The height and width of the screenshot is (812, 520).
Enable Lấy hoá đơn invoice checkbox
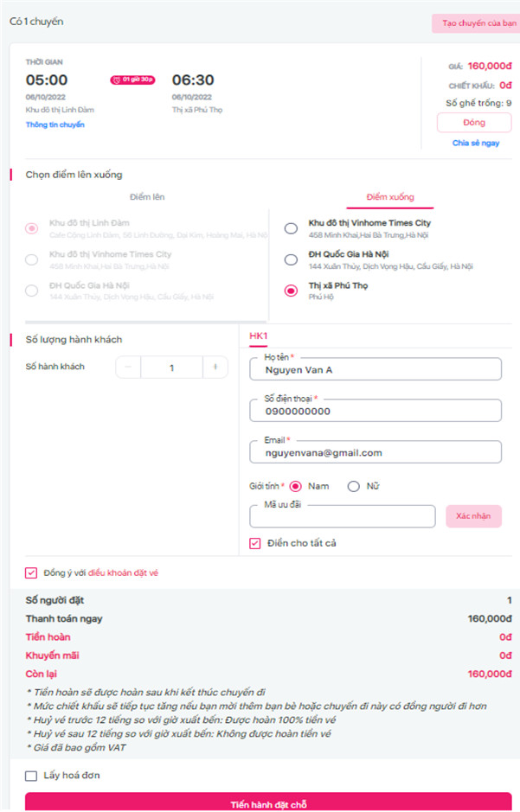[32, 776]
